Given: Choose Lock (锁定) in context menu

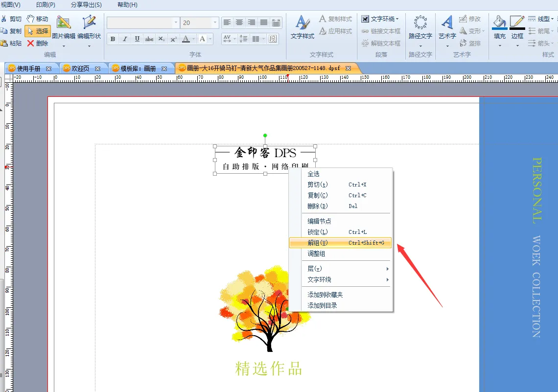Looking at the screenshot, I should [340, 232].
